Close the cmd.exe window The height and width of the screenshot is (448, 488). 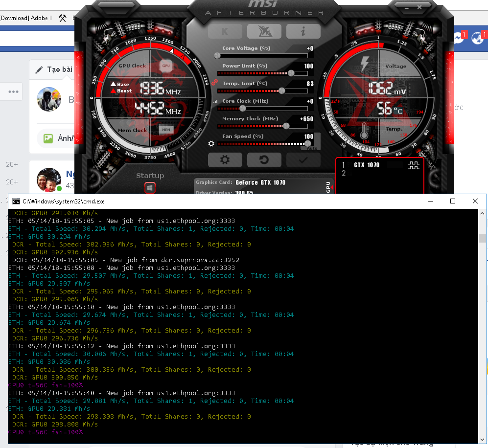pyautogui.click(x=475, y=201)
